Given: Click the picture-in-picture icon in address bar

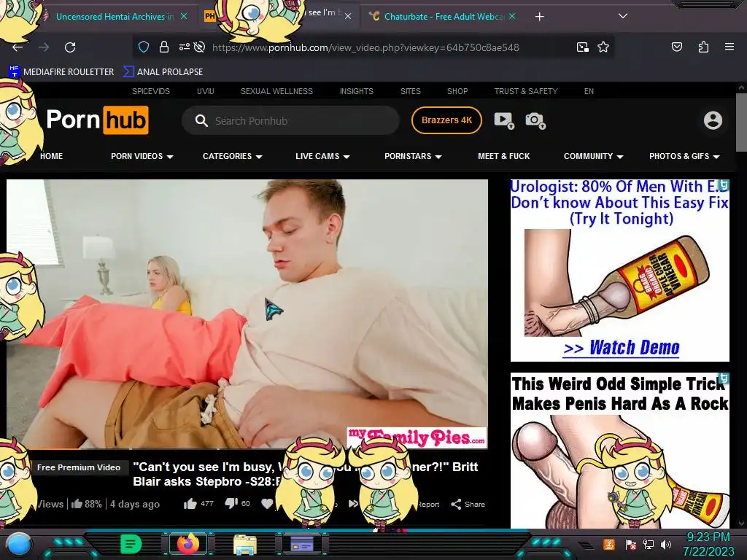Looking at the screenshot, I should pyautogui.click(x=583, y=47).
